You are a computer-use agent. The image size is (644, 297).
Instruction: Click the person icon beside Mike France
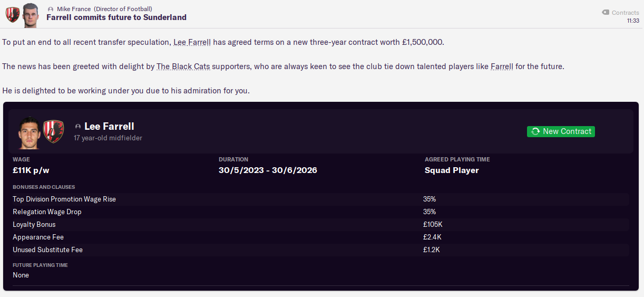51,9
